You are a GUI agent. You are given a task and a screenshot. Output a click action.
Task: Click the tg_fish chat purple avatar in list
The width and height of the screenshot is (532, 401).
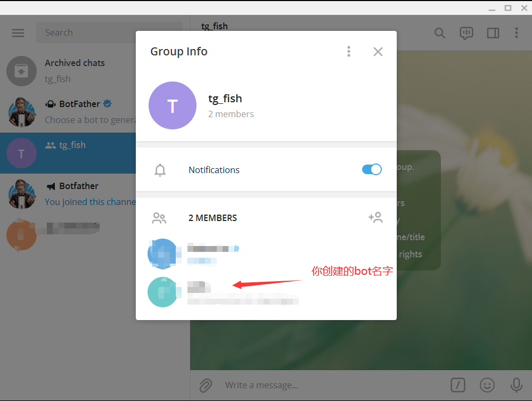pos(21,153)
